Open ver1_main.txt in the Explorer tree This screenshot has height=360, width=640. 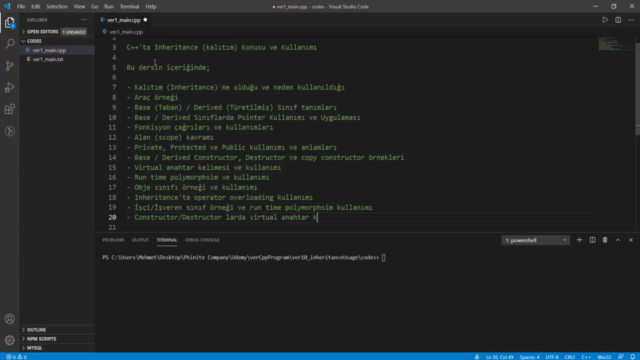point(48,59)
